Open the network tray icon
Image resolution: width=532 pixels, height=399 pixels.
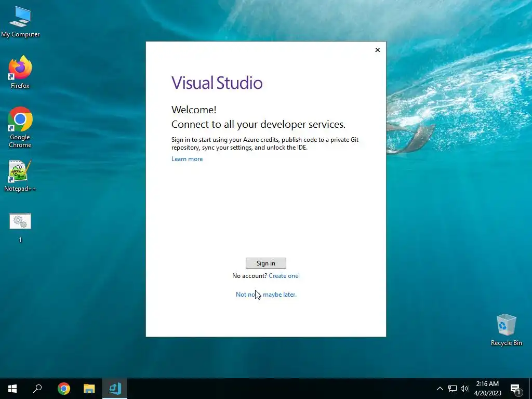coord(453,389)
